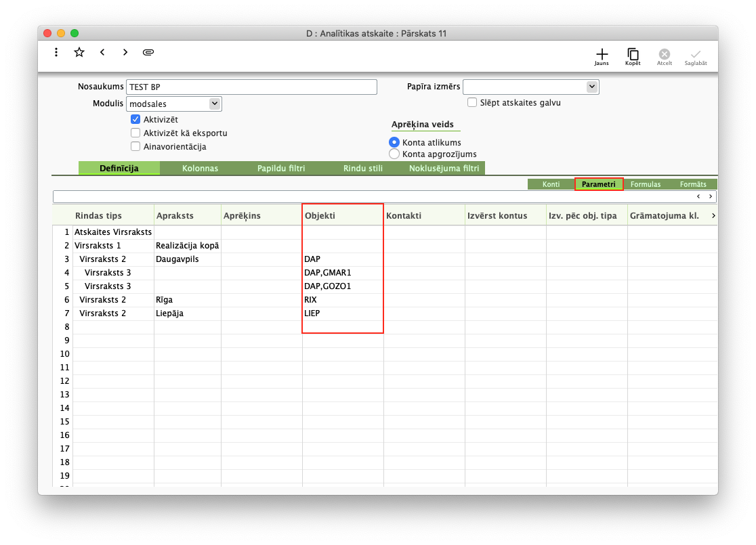Viewport: 756px width, 545px height.
Task: Save the record with Saglabāt
Action: point(696,57)
